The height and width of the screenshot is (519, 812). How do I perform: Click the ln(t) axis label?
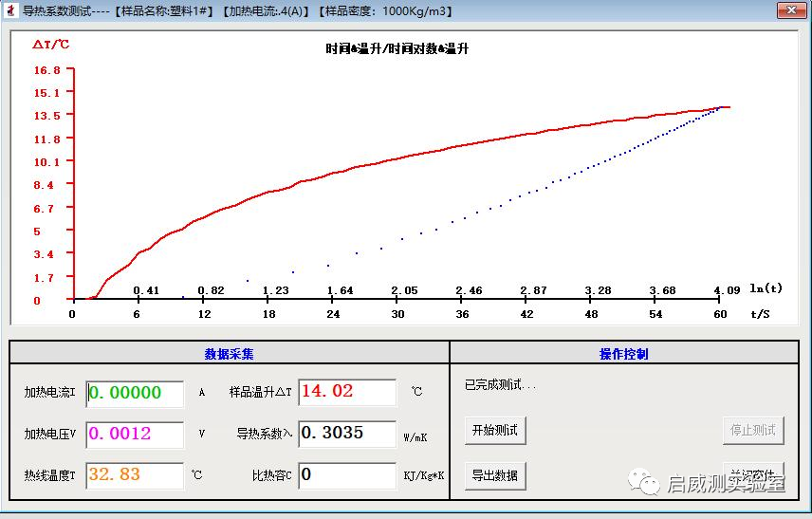tap(766, 288)
